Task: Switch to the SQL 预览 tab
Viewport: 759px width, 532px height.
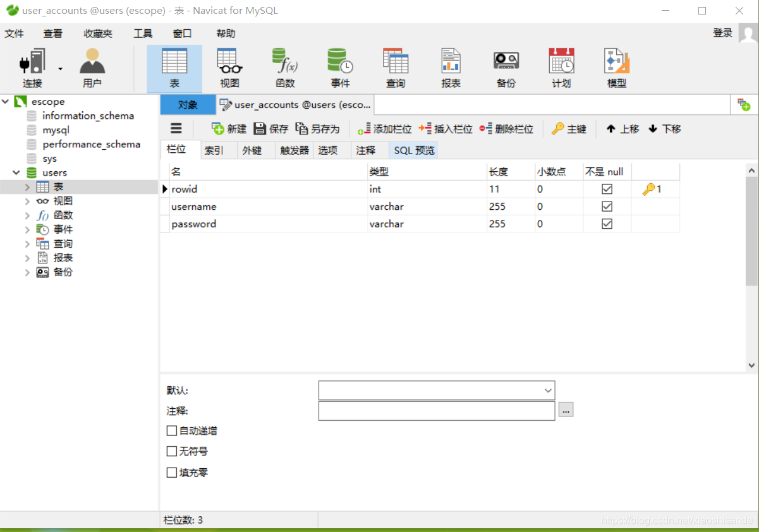Action: 413,150
